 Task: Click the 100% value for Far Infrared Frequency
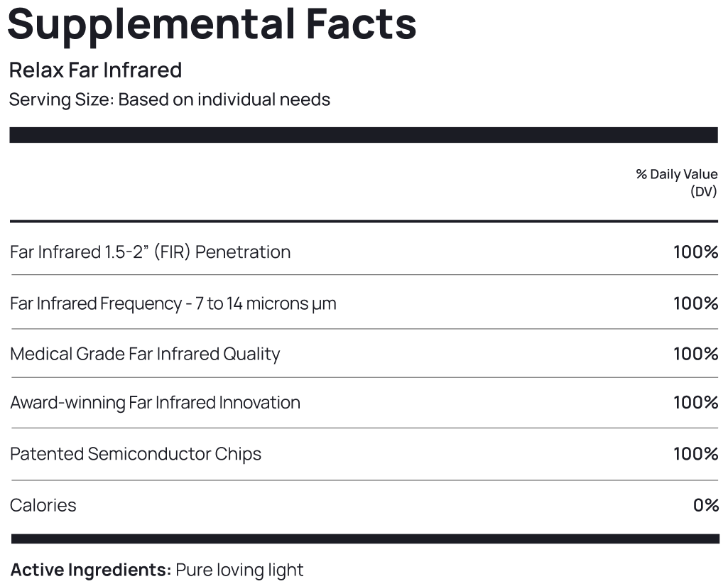pyautogui.click(x=695, y=303)
